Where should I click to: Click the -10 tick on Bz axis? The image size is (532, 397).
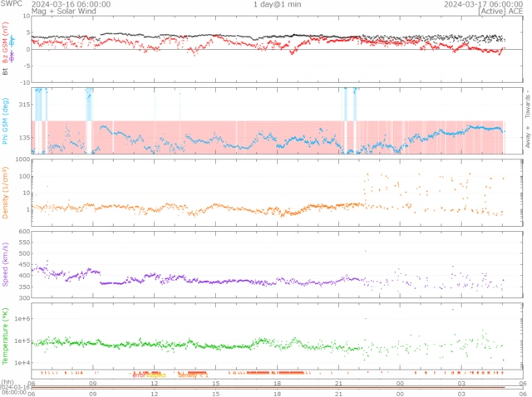25,82
